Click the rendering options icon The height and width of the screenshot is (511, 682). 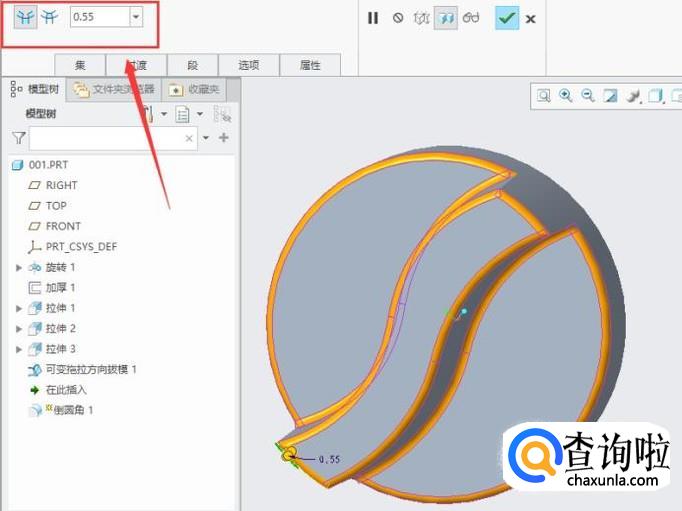click(x=633, y=96)
